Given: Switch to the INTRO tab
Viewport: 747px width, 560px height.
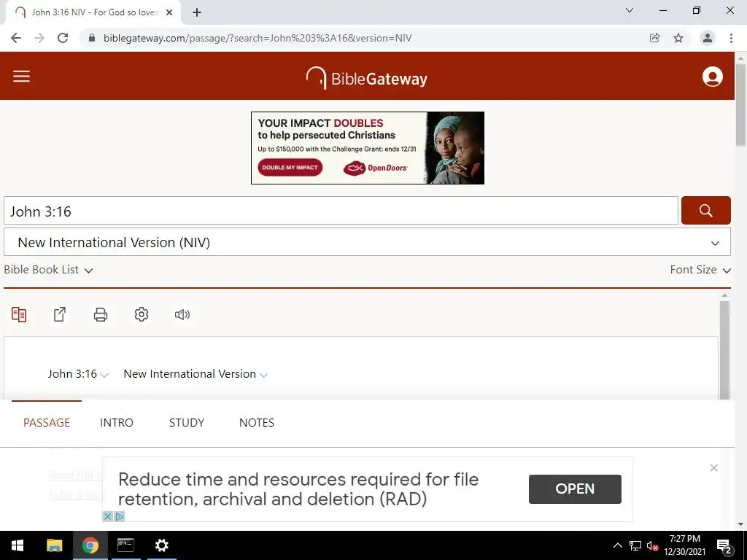Looking at the screenshot, I should (117, 422).
